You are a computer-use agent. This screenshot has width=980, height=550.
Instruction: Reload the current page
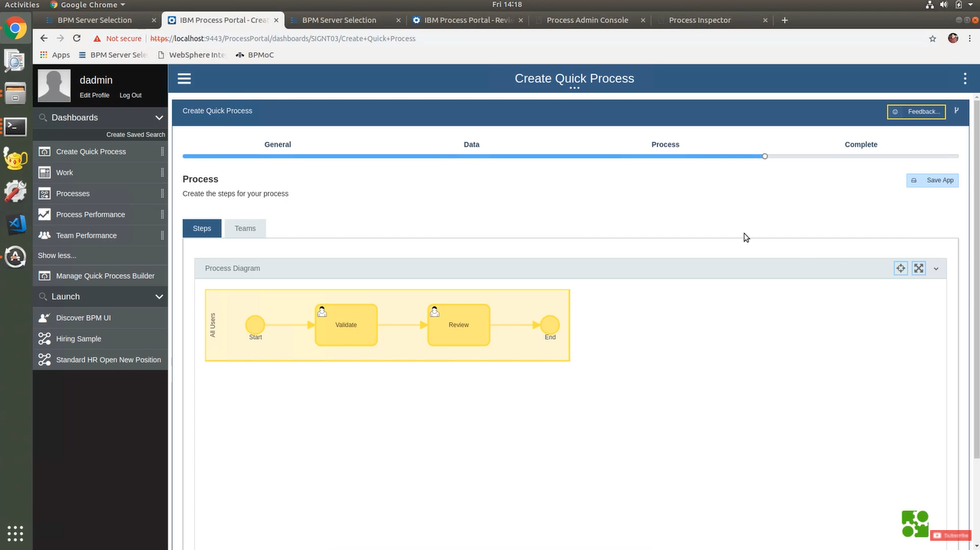[77, 38]
